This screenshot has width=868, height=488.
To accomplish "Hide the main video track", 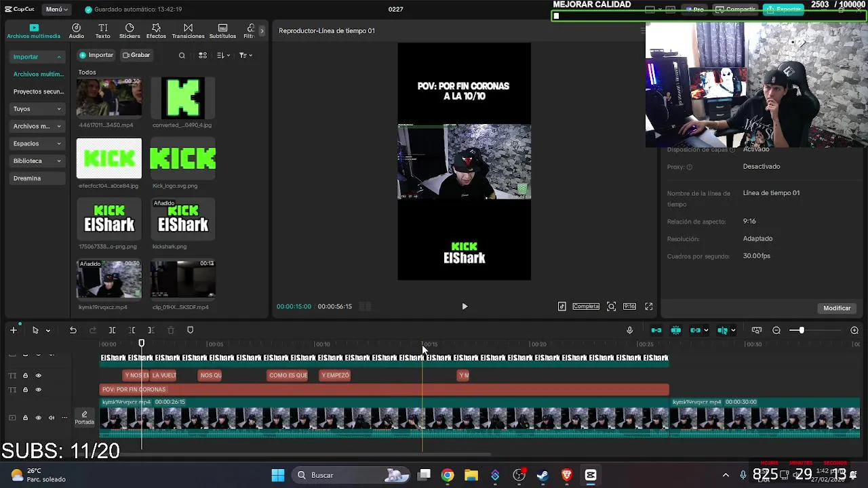I will tap(38, 418).
